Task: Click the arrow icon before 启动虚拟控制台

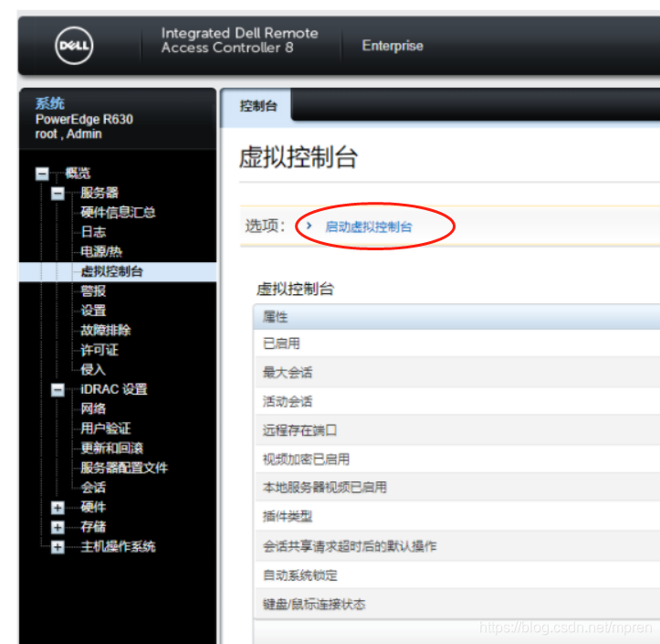Action: pos(309,226)
